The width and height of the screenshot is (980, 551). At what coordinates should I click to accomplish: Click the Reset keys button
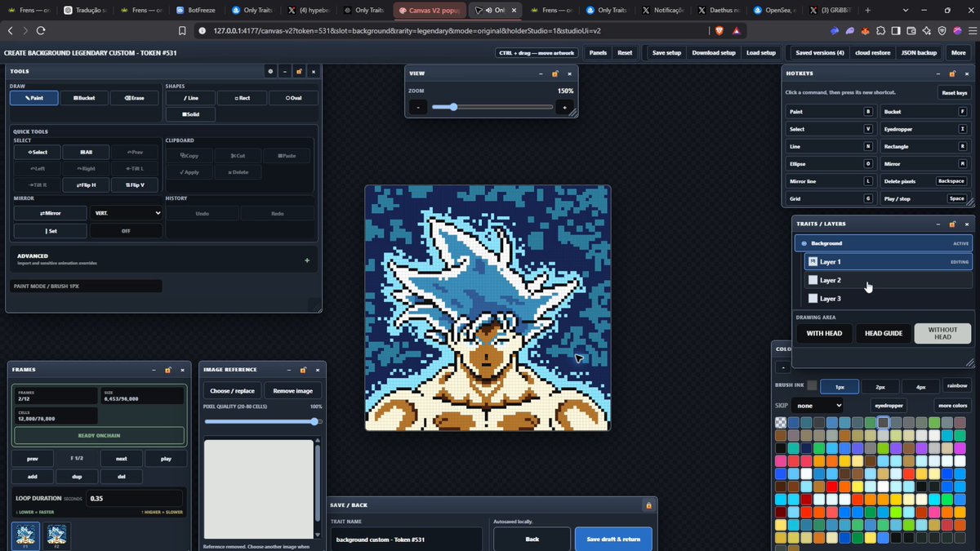pyautogui.click(x=954, y=93)
